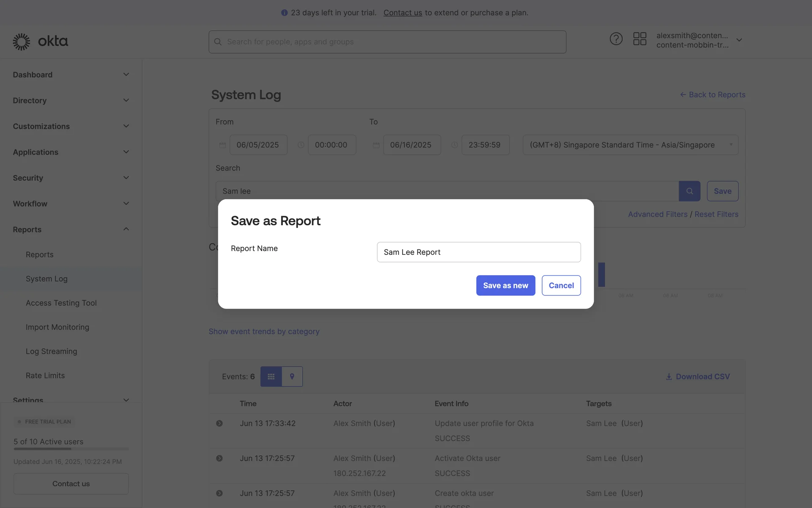Open the timezone dropdown
Viewport: 812px width, 508px height.
pyautogui.click(x=630, y=145)
